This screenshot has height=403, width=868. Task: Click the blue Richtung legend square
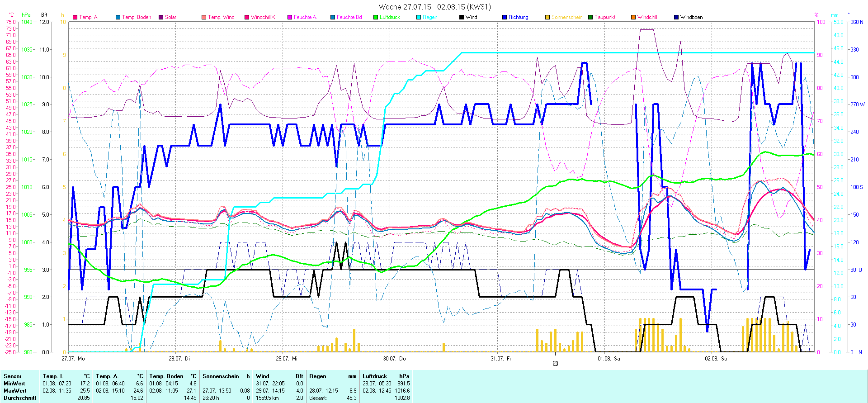[x=505, y=17]
